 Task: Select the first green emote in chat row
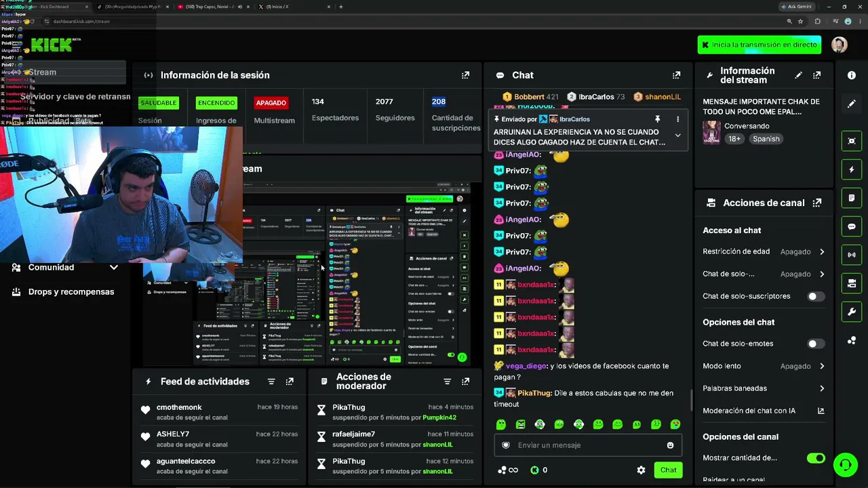[501, 424]
